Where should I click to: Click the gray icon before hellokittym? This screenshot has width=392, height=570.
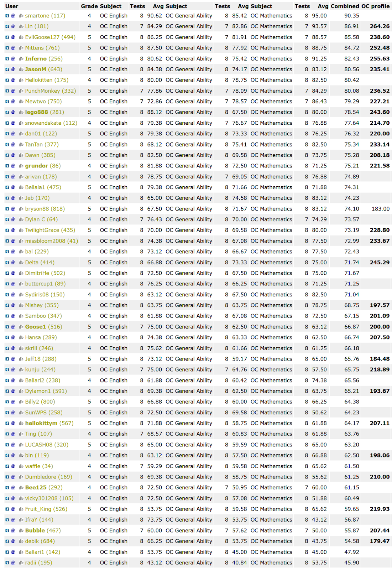[x=21, y=423]
